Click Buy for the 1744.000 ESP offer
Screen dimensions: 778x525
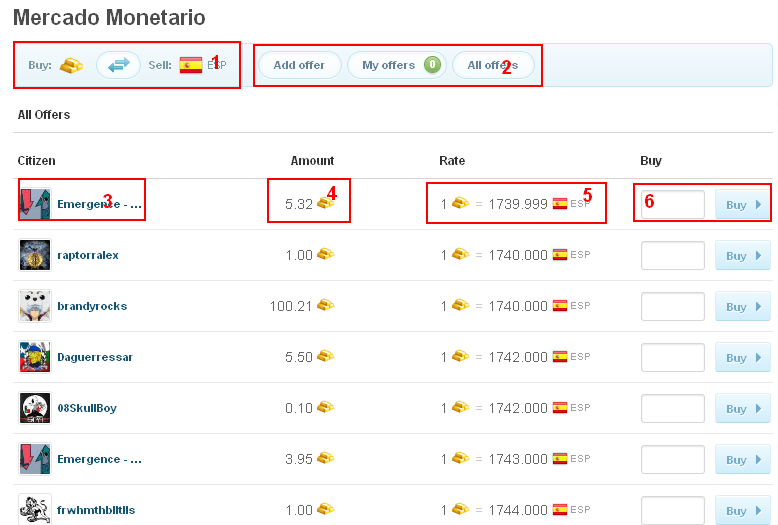point(742,510)
